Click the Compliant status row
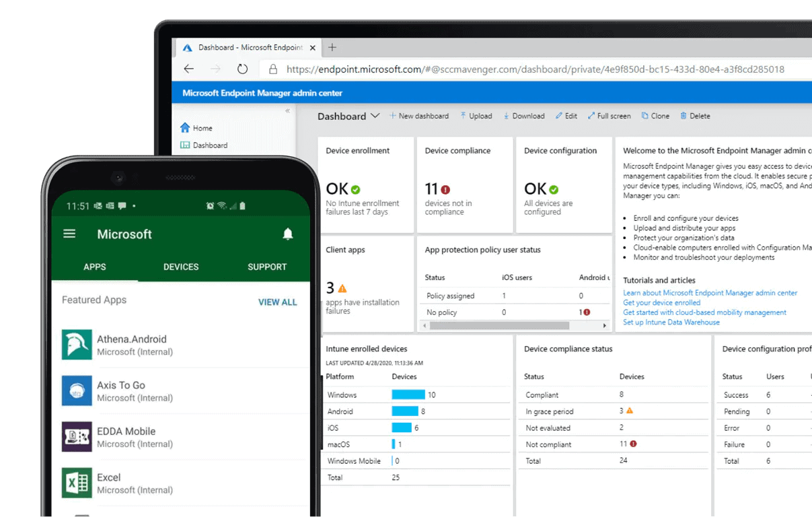 [x=612, y=394]
